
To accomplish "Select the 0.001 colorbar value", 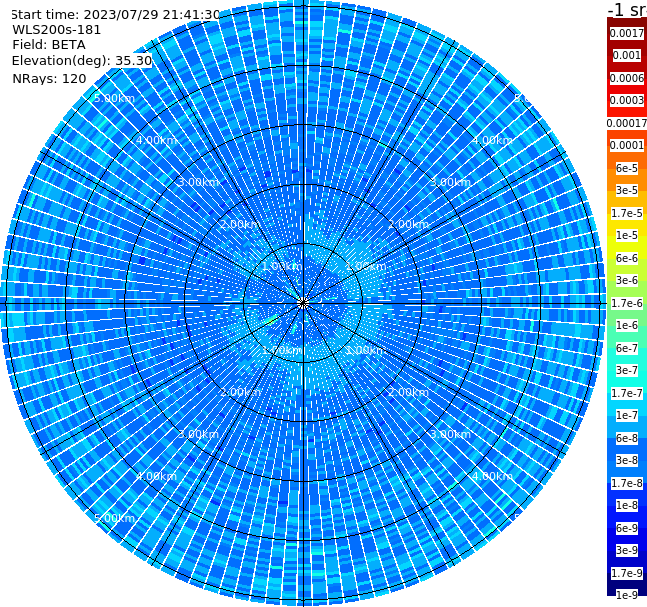I will (627, 55).
